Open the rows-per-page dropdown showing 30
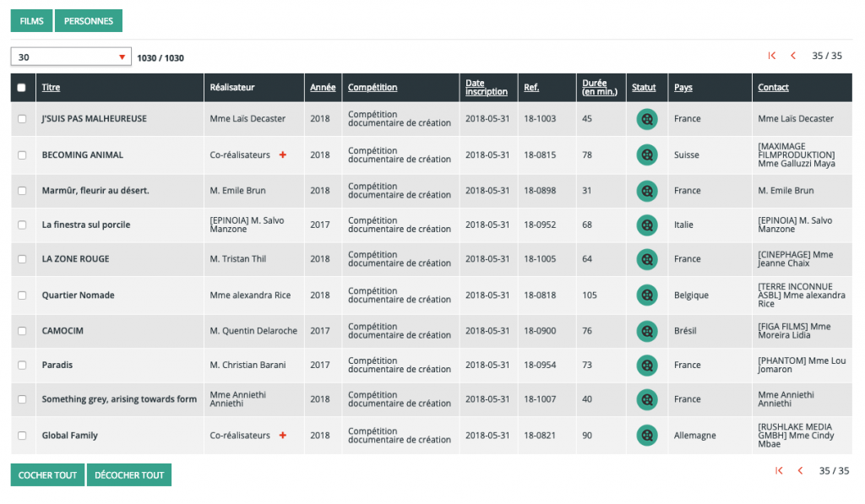Viewport: 865px width, 504px height. 71,57
